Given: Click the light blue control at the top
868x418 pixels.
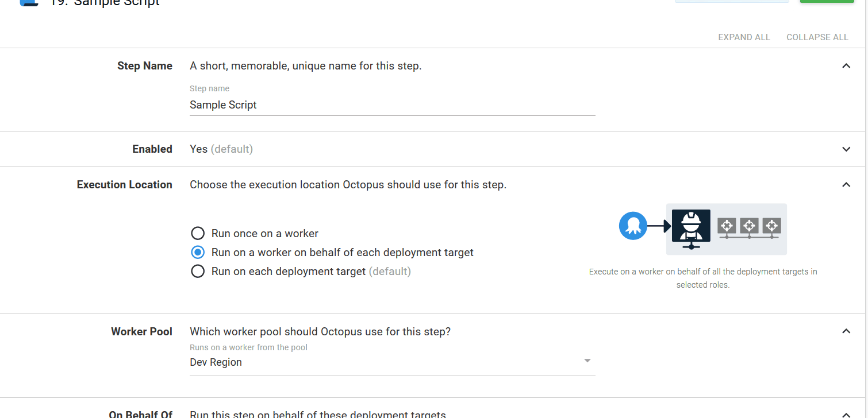Looking at the screenshot, I should click(x=731, y=1).
